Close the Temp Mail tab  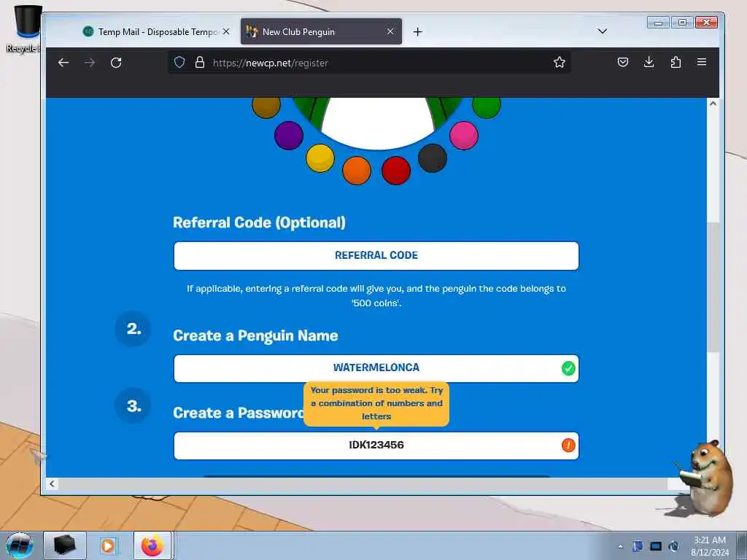[x=226, y=31]
